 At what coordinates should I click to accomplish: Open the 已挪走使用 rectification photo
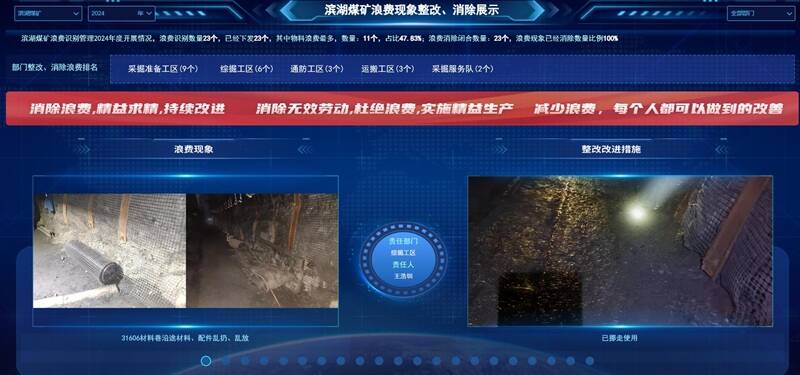point(620,251)
